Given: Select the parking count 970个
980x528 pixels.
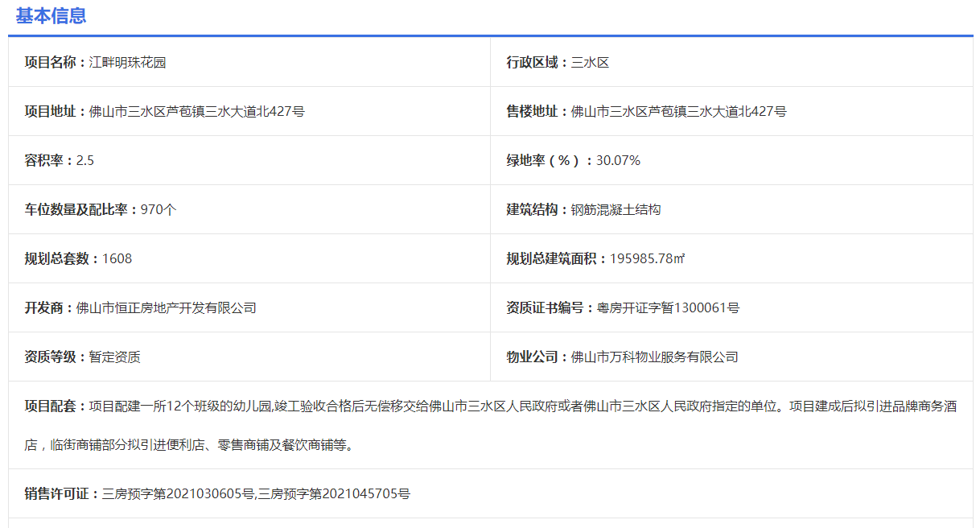Looking at the screenshot, I should (x=159, y=209).
